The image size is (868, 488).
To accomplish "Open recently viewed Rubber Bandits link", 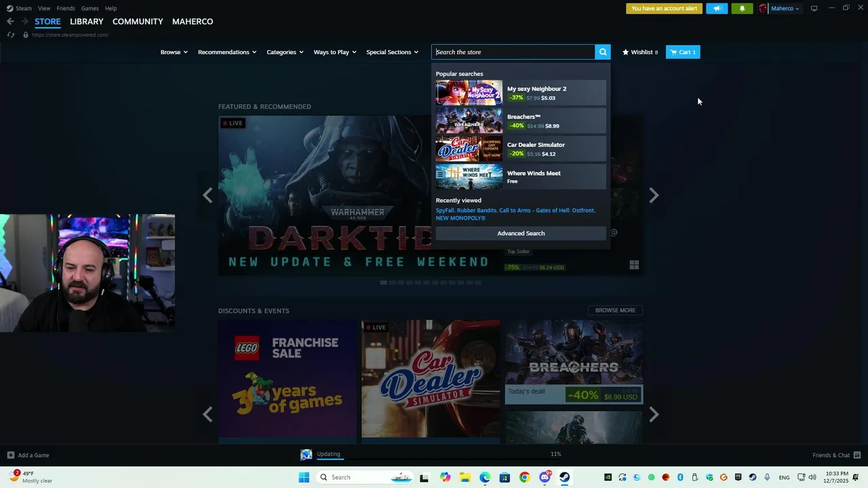I will pyautogui.click(x=477, y=211).
